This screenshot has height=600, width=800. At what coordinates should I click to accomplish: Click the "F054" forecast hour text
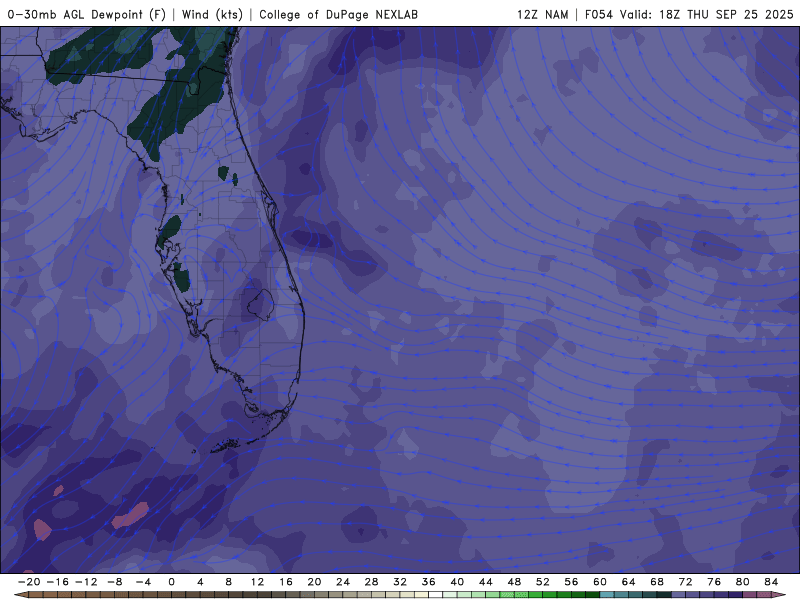pyautogui.click(x=598, y=14)
